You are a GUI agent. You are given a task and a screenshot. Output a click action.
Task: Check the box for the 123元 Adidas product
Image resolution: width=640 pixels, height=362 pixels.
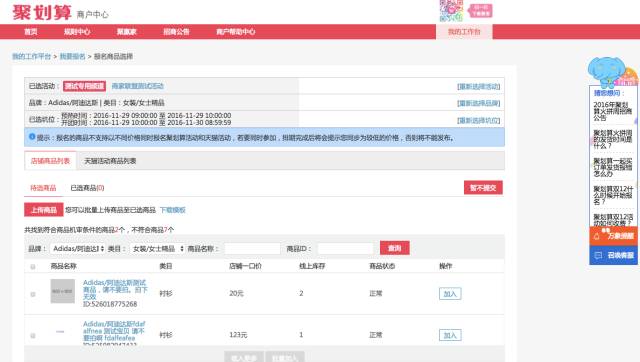tap(33, 335)
